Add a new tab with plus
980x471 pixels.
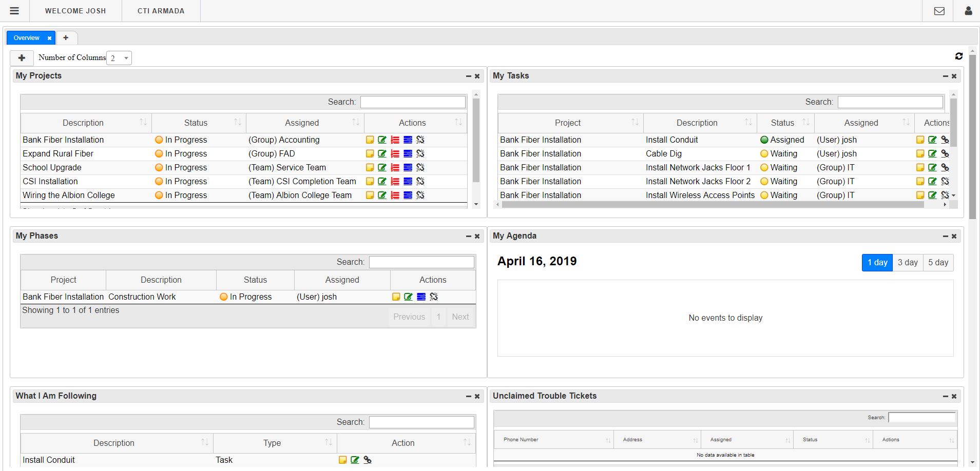tap(66, 37)
